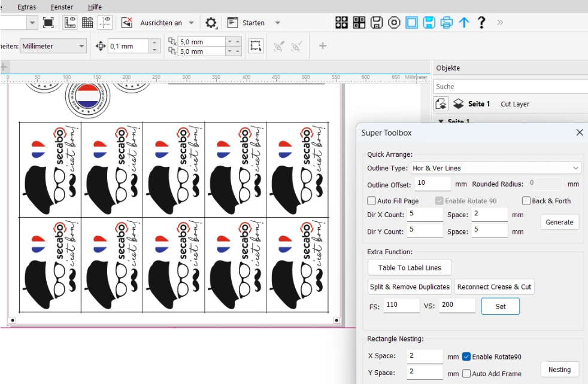The image size is (588, 384).
Task: Click the Dir Y Space field
Action: 489,230
